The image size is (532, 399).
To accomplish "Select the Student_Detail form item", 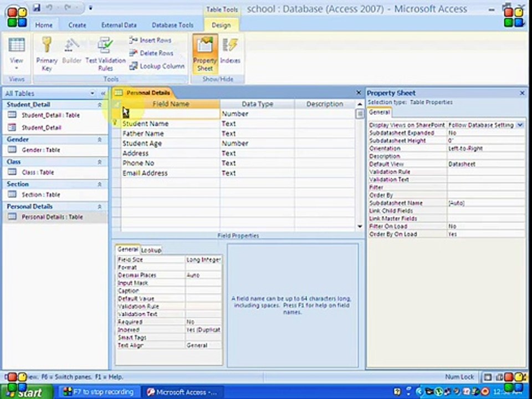I will [x=55, y=127].
